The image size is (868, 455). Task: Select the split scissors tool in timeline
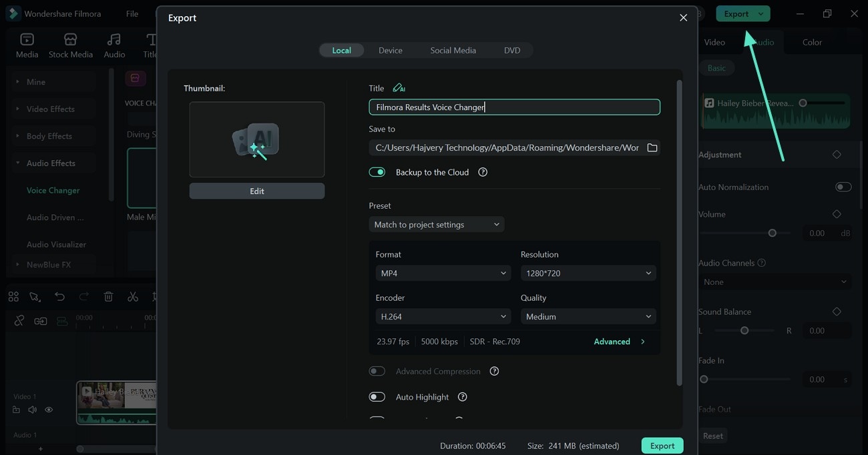[133, 297]
